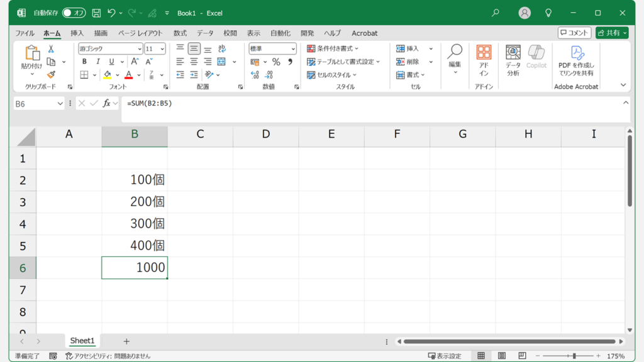Open the 挿入 ribbon tab
644x362 pixels.
77,33
